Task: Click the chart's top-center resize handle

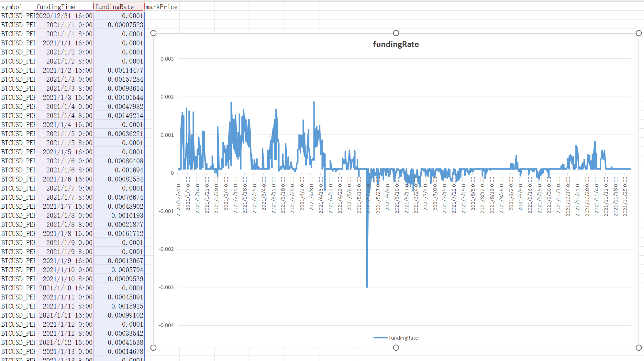Action: tap(396, 33)
